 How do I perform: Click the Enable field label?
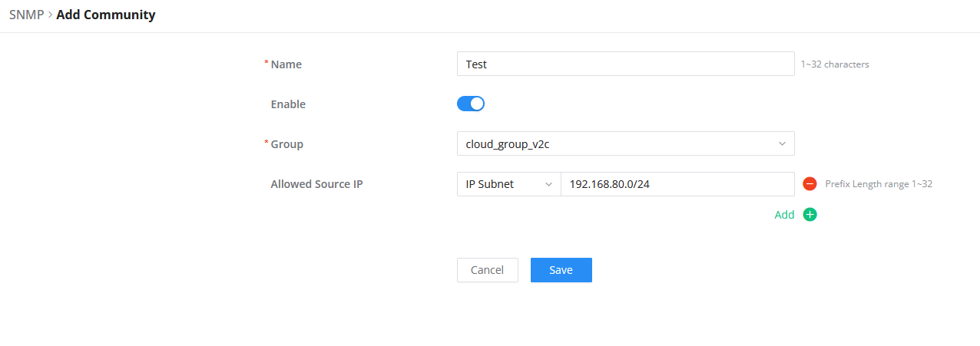point(288,104)
